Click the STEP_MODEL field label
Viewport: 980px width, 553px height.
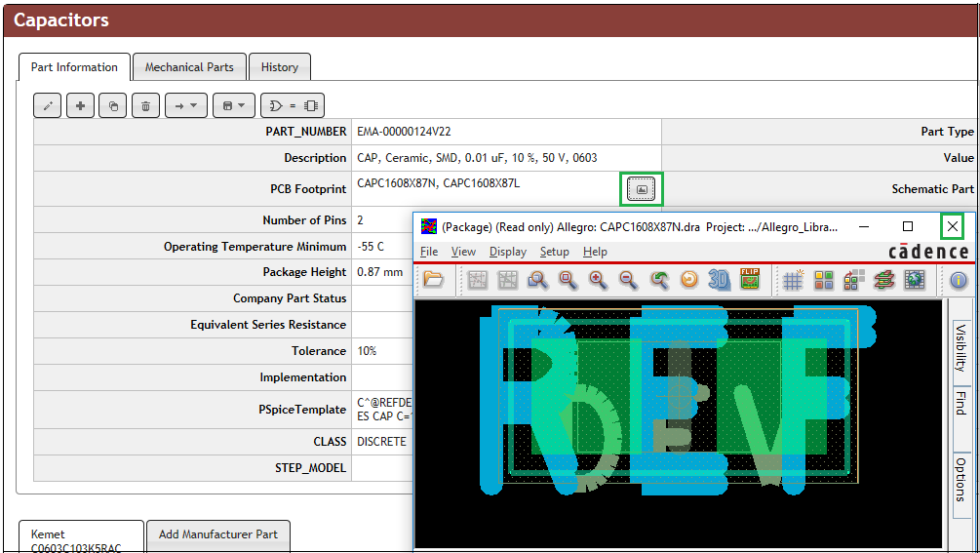pos(310,467)
